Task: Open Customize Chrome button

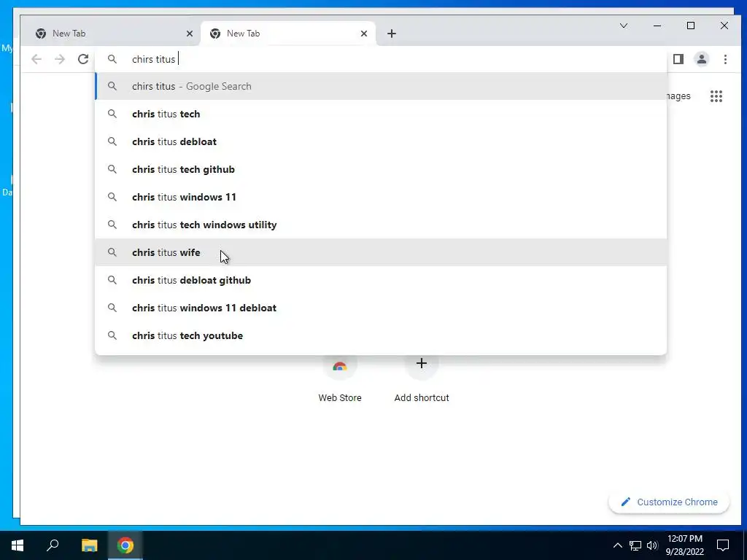Action: tap(669, 502)
